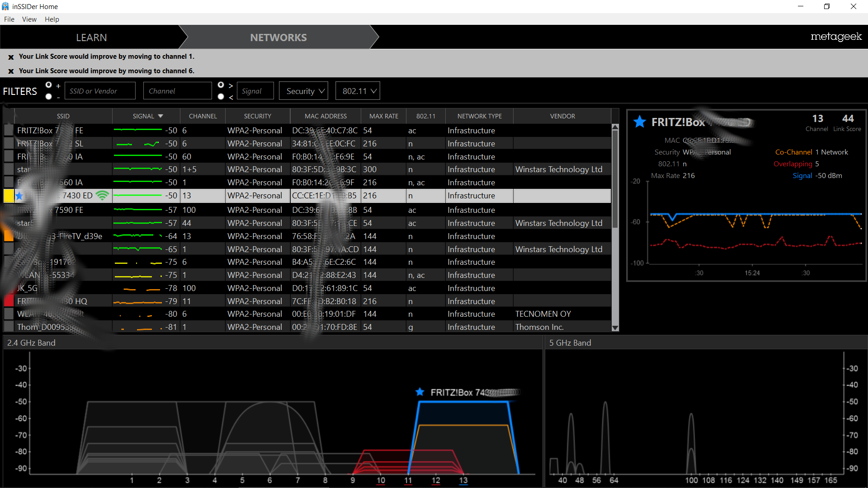The width and height of the screenshot is (868, 488).
Task: Dismiss the channel 1 link score suggestion
Action: 11,57
